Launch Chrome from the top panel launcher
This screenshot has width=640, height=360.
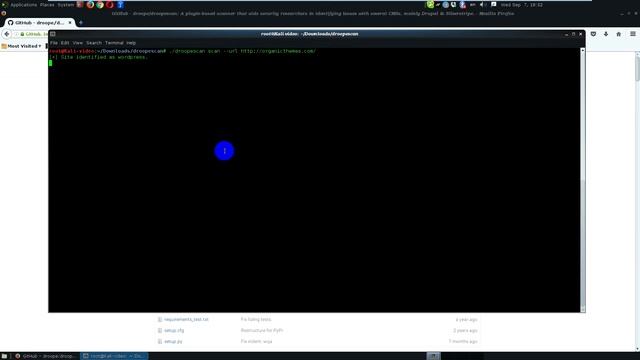[x=100, y=5]
